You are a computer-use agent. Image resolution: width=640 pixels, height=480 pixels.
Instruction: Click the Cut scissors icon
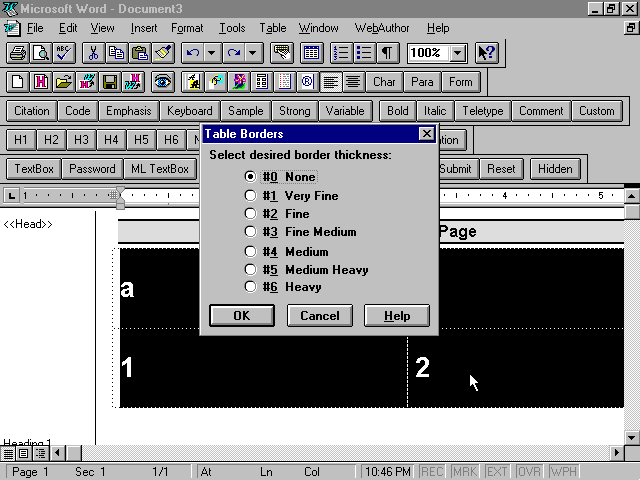(92, 53)
